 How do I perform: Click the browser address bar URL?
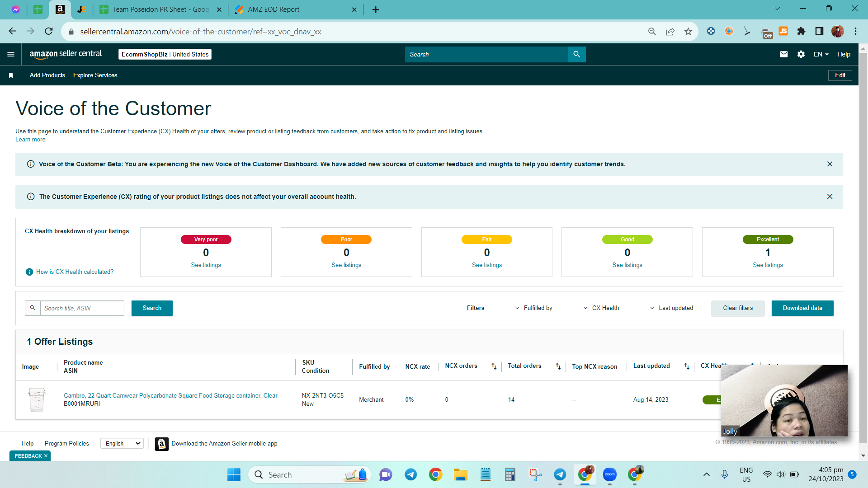(x=201, y=32)
